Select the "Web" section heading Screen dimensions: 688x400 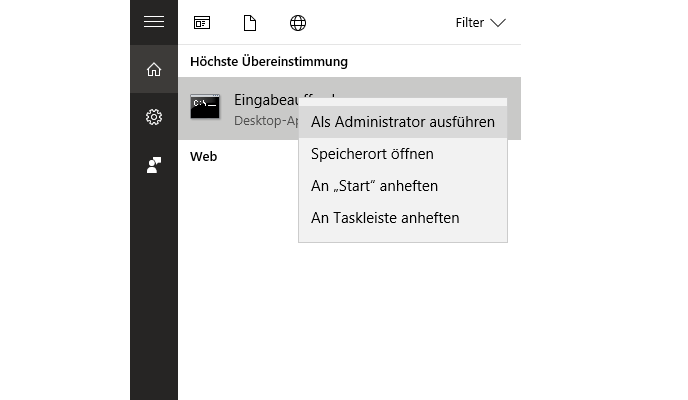tap(204, 156)
